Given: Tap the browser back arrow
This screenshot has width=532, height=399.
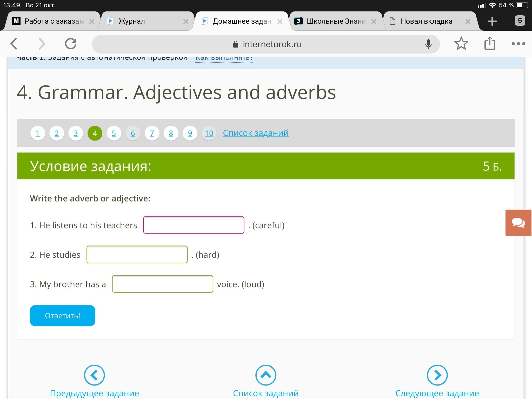Looking at the screenshot, I should pyautogui.click(x=14, y=44).
